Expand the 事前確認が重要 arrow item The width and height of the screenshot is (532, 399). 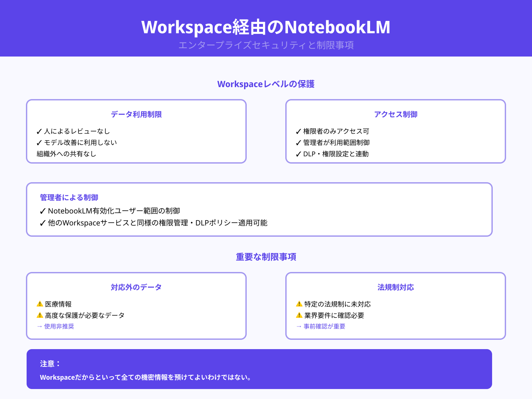click(x=320, y=327)
